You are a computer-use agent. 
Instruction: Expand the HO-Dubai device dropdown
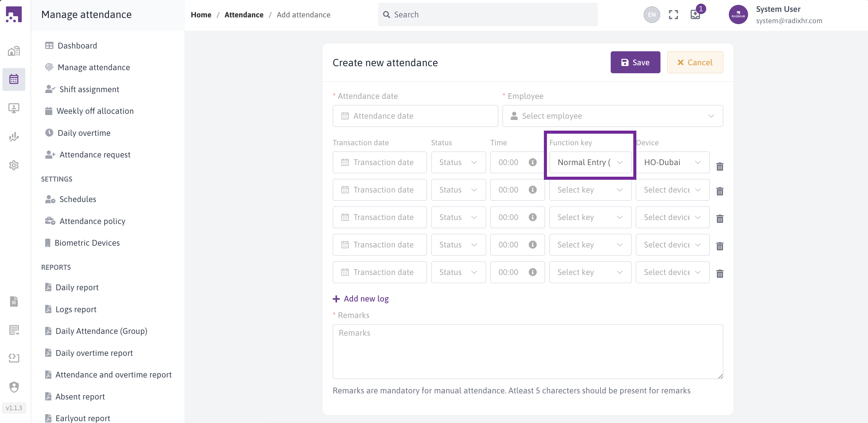[x=672, y=162]
